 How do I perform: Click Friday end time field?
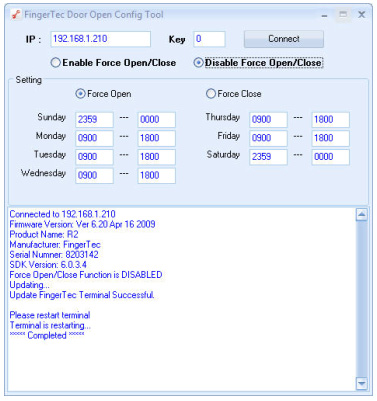point(331,138)
